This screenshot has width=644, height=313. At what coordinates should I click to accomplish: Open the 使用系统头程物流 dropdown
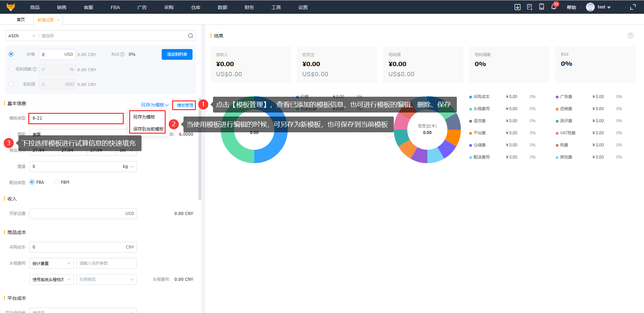[x=52, y=279]
